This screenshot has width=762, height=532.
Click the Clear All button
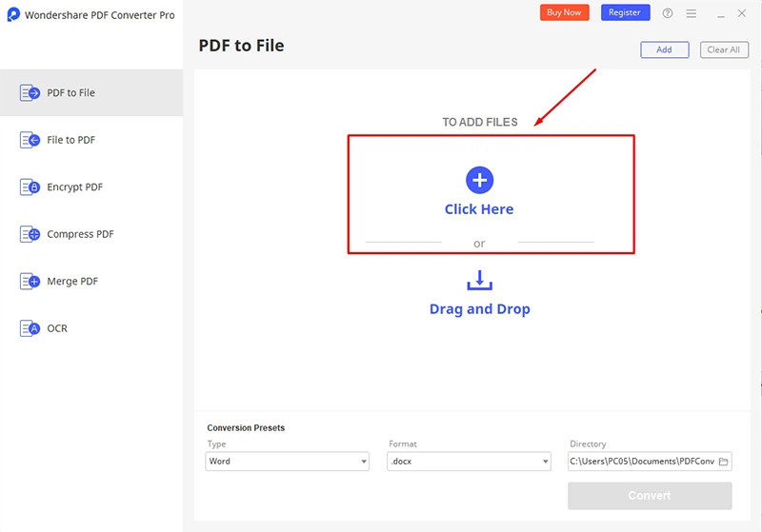pyautogui.click(x=724, y=49)
